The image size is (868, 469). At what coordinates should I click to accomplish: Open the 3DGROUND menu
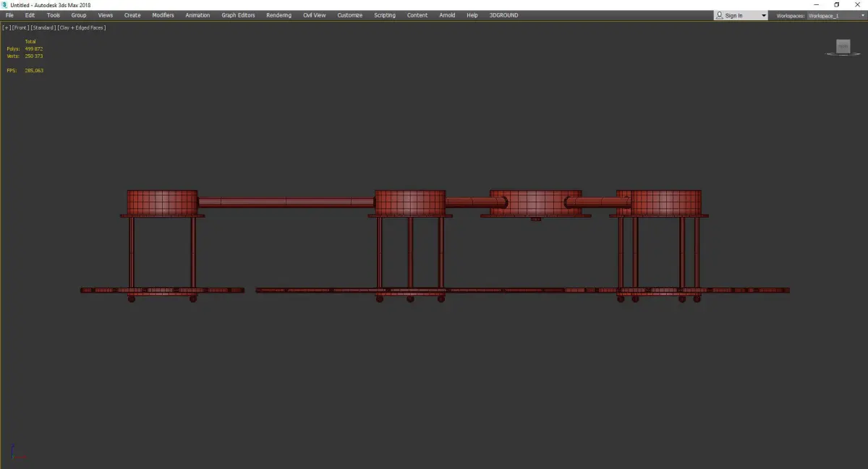503,15
